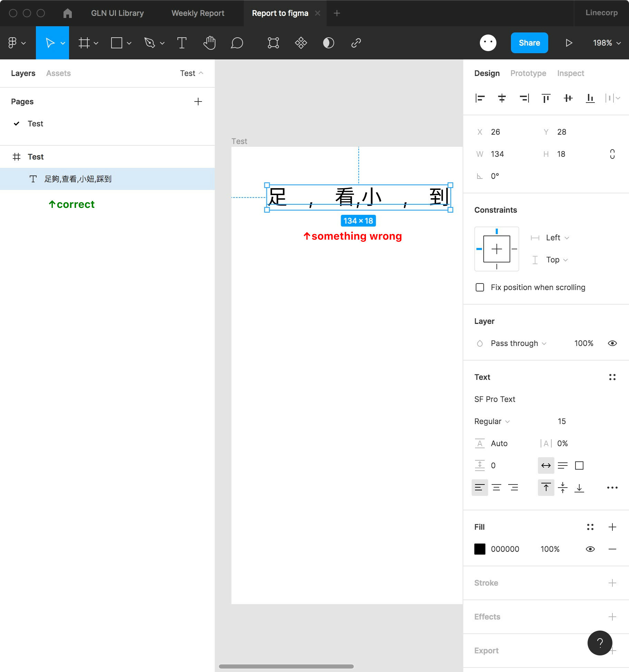Open text style options dots icon
629x672 pixels.
[x=612, y=377]
